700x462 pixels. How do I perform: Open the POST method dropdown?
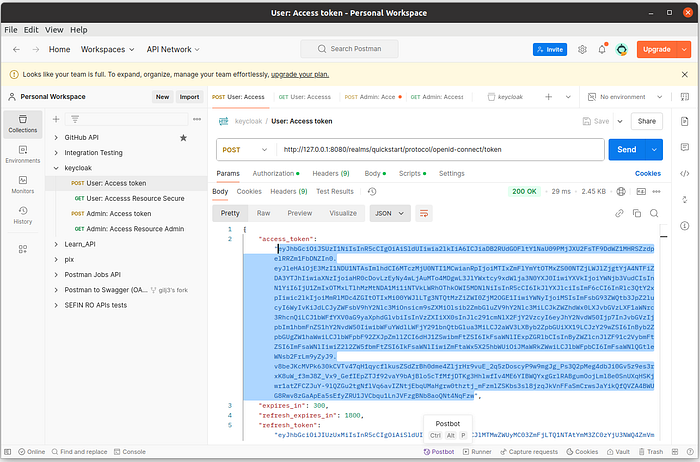[245, 150]
